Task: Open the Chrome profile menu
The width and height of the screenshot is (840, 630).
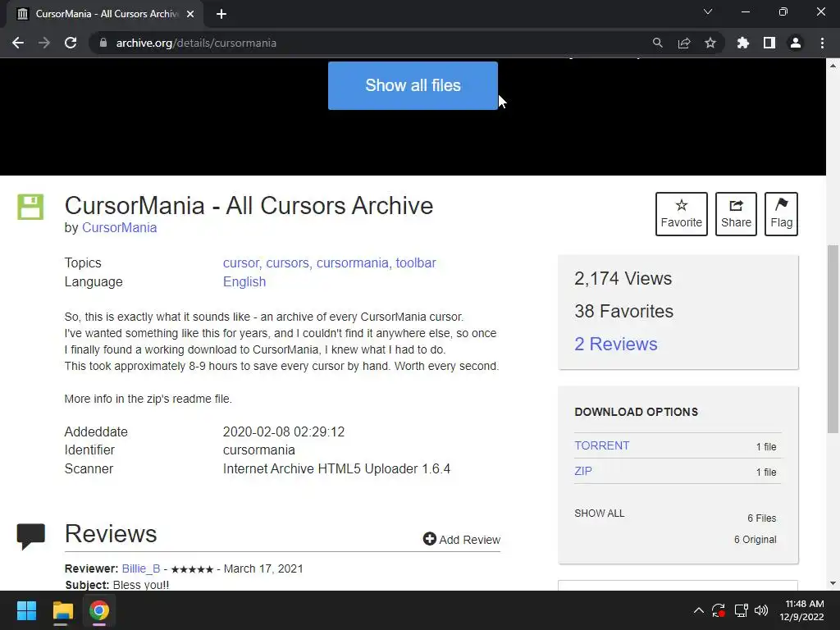Action: [x=796, y=43]
